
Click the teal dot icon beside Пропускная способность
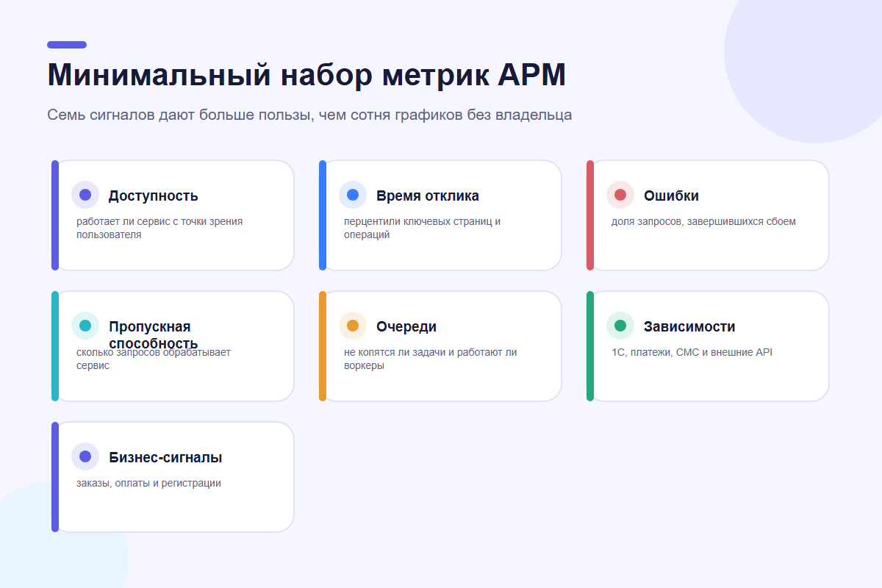(85, 326)
